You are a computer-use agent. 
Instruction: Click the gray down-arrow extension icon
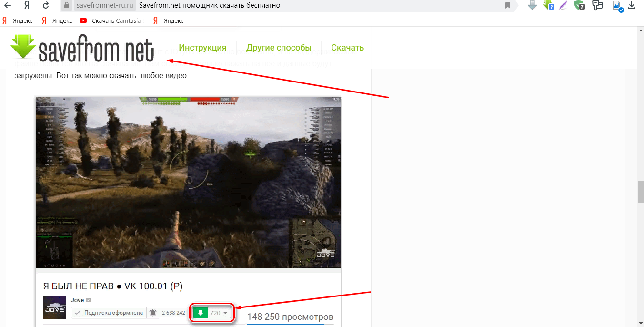tap(533, 6)
